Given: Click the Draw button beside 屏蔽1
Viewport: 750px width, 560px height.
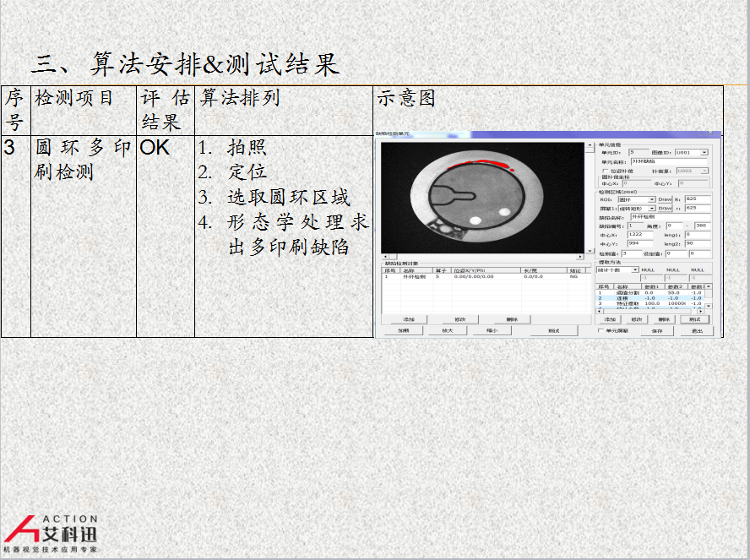Looking at the screenshot, I should point(665,209).
